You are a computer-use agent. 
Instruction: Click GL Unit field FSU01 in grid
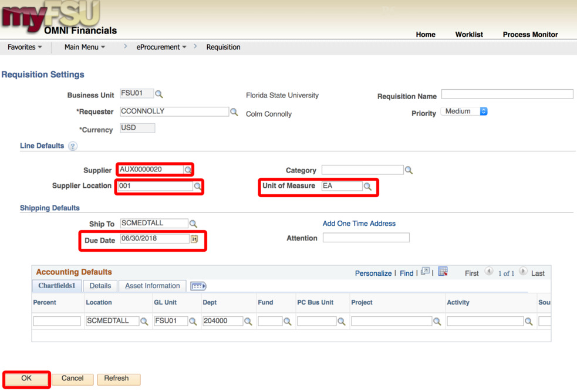171,321
